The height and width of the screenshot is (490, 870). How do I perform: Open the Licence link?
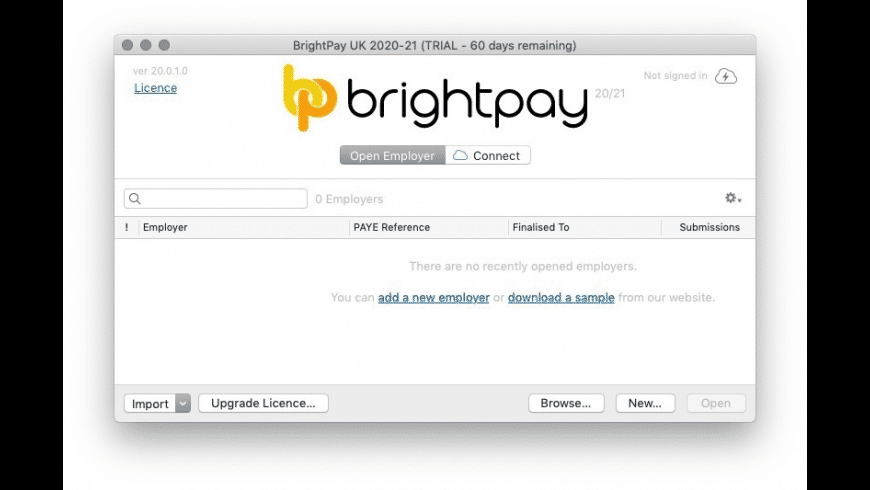tap(155, 88)
